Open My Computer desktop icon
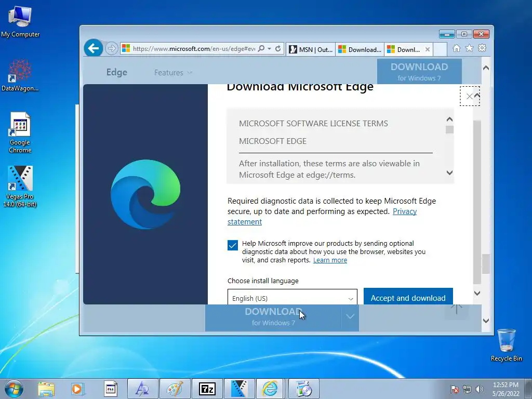Image resolution: width=532 pixels, height=399 pixels. click(20, 21)
